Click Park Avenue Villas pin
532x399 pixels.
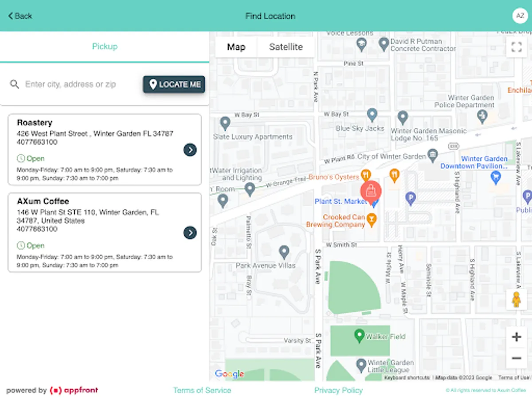tap(284, 252)
